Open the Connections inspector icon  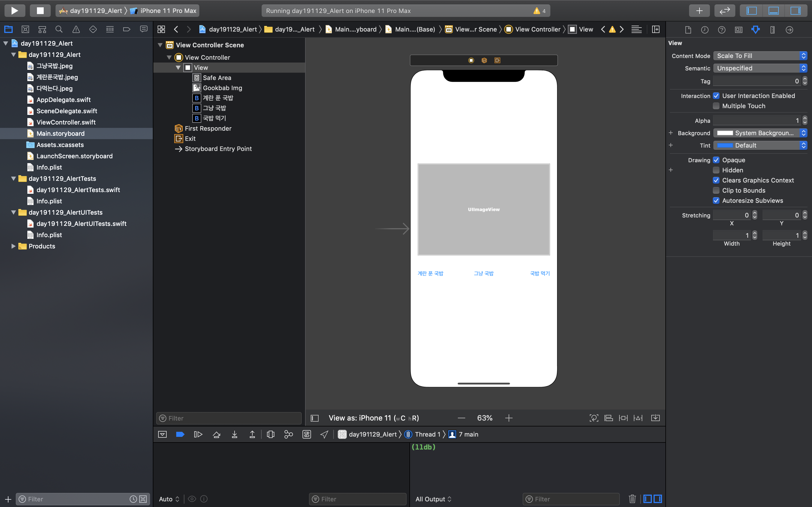point(789,30)
